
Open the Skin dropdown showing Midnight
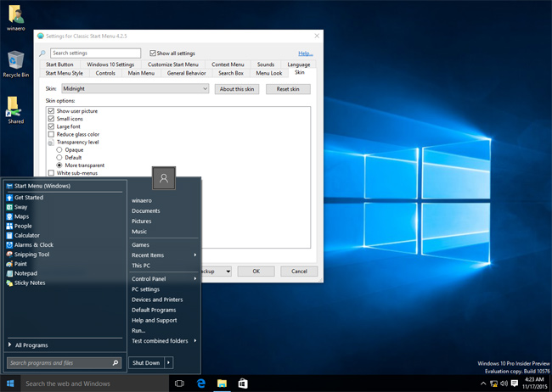135,89
